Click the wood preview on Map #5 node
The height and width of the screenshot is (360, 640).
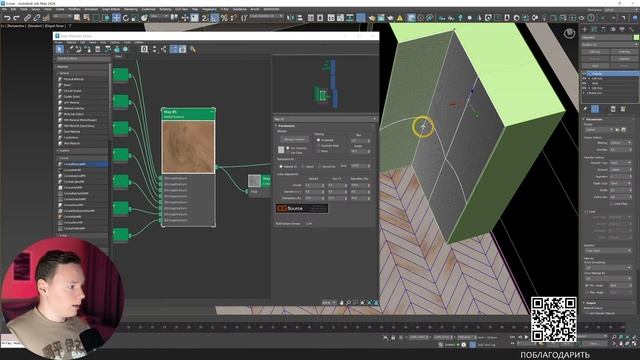[188, 147]
